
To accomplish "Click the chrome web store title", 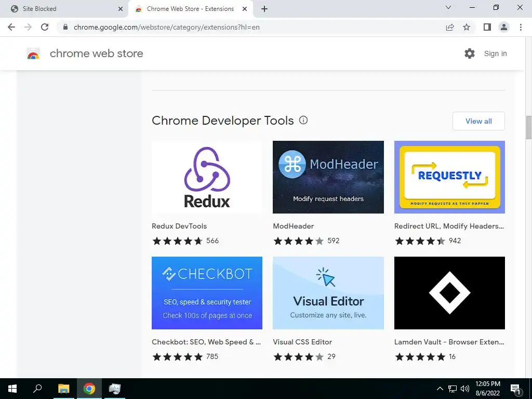I will [96, 54].
